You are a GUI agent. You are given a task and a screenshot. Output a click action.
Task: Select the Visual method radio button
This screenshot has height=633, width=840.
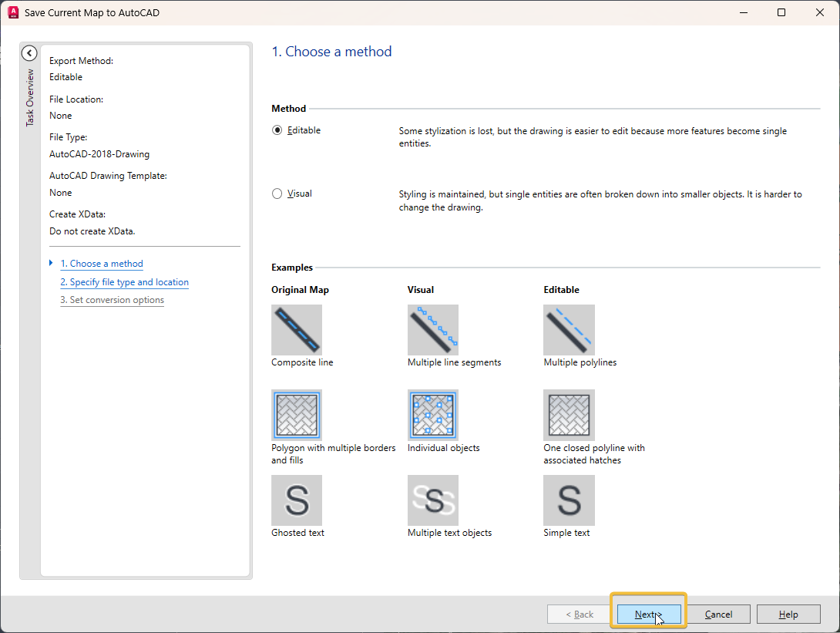pos(277,194)
